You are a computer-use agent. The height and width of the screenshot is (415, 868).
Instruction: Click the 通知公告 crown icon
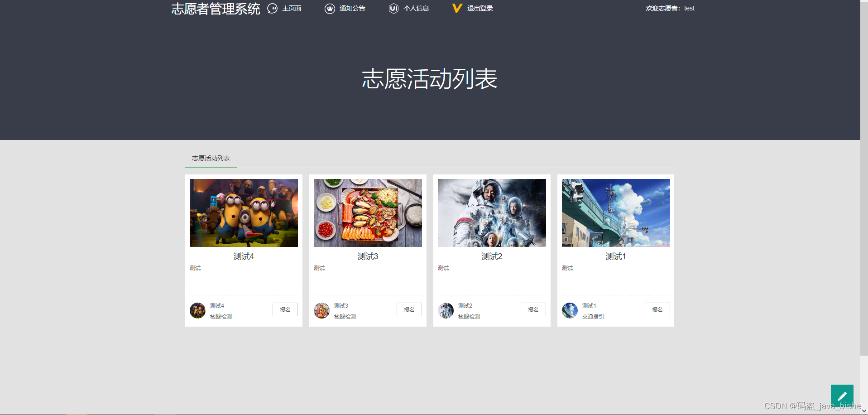[330, 9]
